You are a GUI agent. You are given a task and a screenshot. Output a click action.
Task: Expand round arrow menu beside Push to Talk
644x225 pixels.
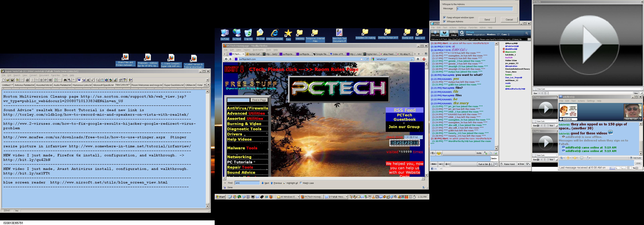click(x=496, y=164)
